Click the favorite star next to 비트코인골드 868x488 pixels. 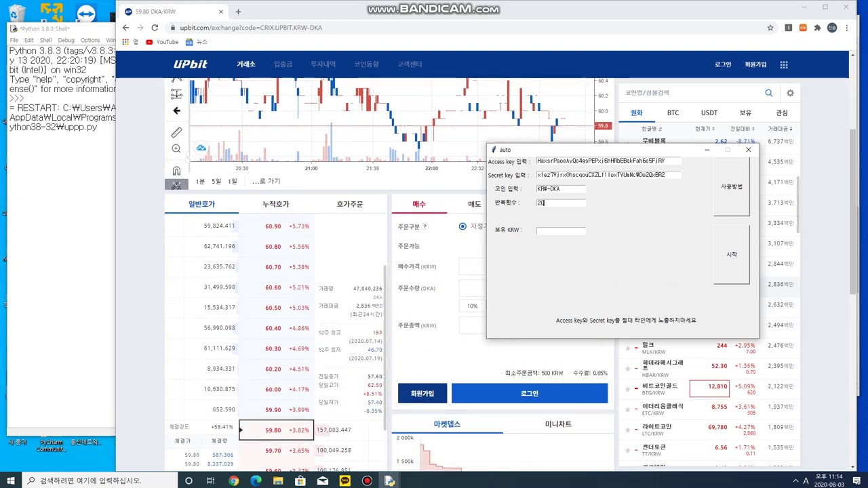(x=628, y=389)
